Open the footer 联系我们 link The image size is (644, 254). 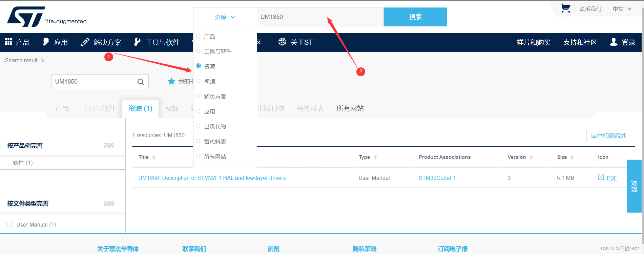[194, 249]
